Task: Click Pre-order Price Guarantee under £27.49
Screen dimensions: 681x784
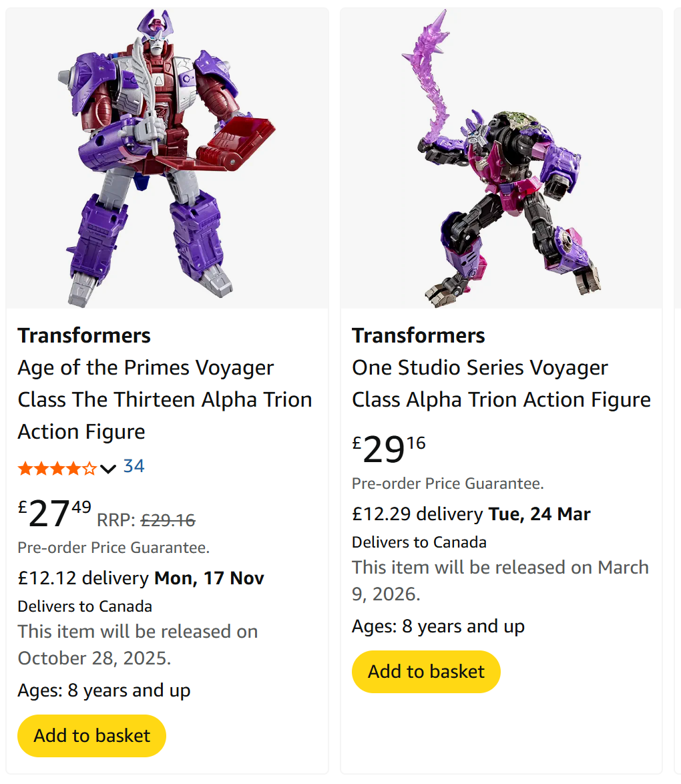Action: pos(113,548)
